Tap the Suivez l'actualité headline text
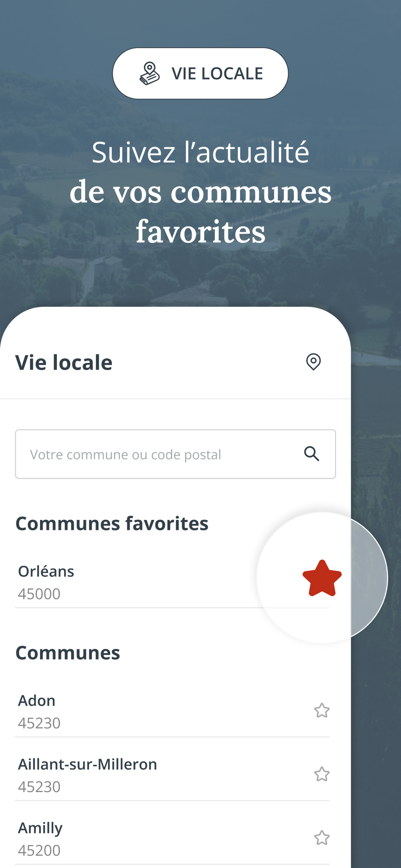Screen dimensions: 401x868 coord(200,153)
